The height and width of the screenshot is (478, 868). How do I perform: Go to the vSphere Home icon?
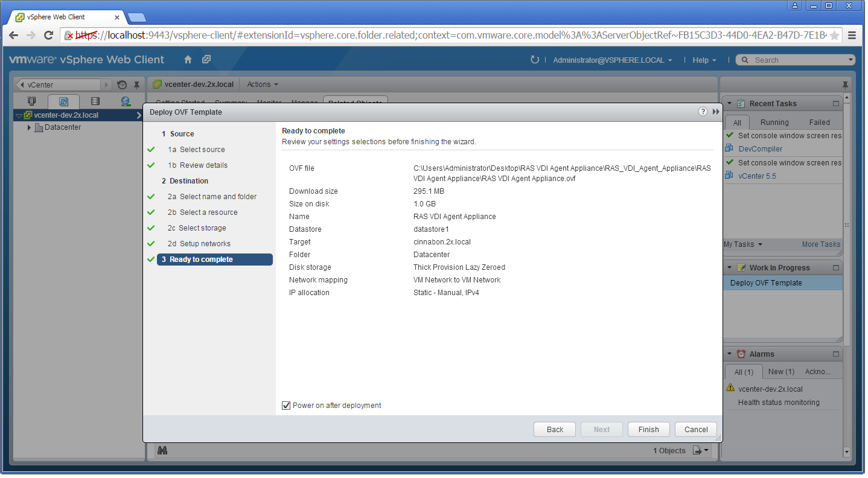[188, 60]
